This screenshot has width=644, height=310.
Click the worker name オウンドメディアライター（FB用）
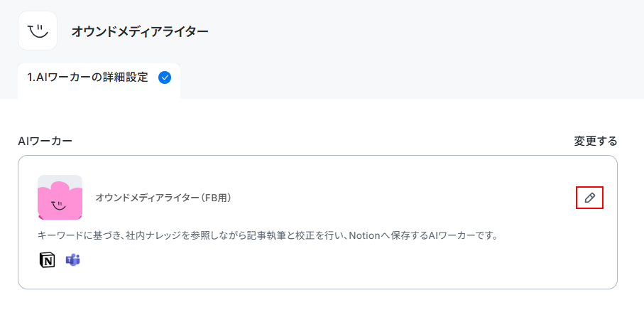pos(163,198)
